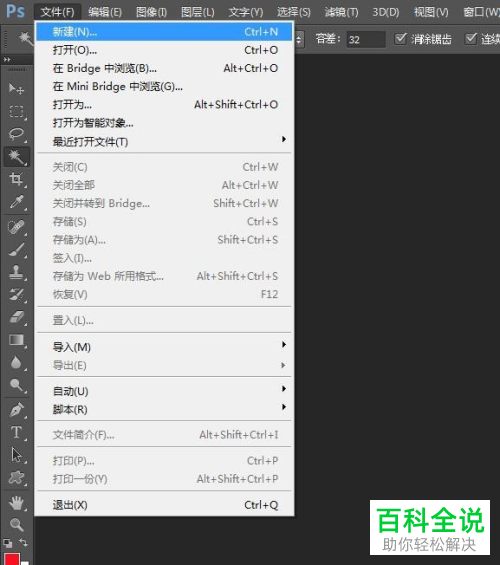The width and height of the screenshot is (500, 565).
Task: Select the Lasso tool
Action: (16, 134)
